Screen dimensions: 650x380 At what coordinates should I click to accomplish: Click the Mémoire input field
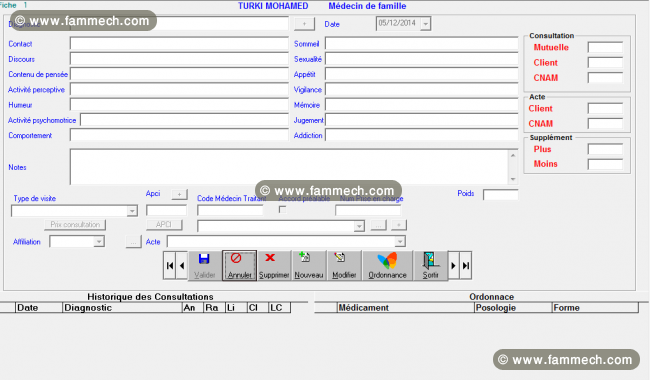(x=422, y=105)
